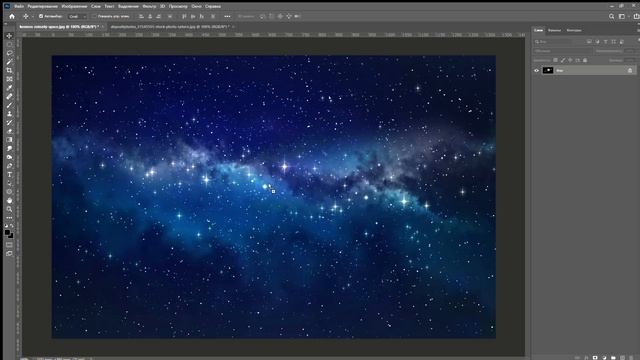Open the layer Opacity dropdown
Image resolution: width=640 pixels, height=360 pixels.
coord(630,51)
